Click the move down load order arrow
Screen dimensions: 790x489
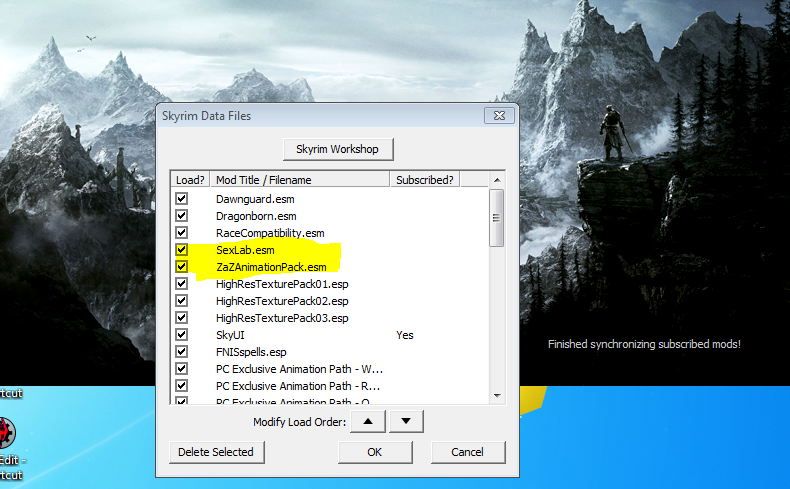(405, 422)
